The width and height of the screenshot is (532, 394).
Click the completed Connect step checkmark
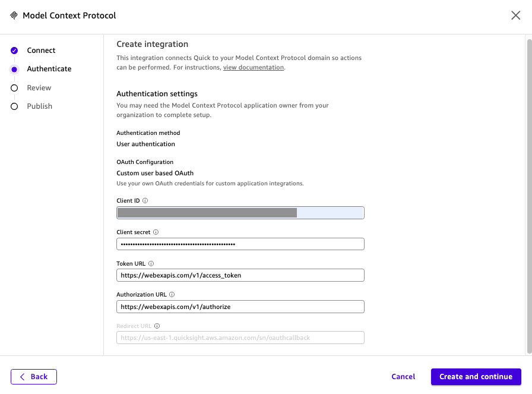(14, 51)
